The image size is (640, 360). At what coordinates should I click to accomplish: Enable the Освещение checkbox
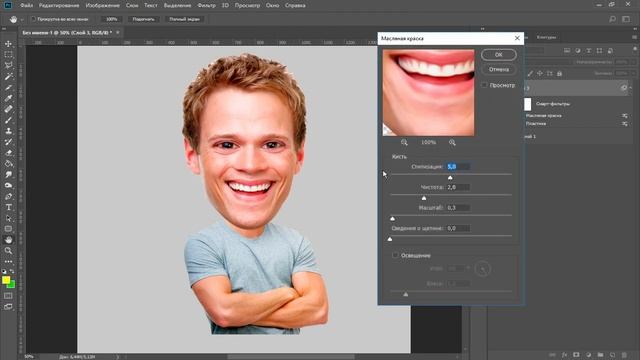point(395,255)
